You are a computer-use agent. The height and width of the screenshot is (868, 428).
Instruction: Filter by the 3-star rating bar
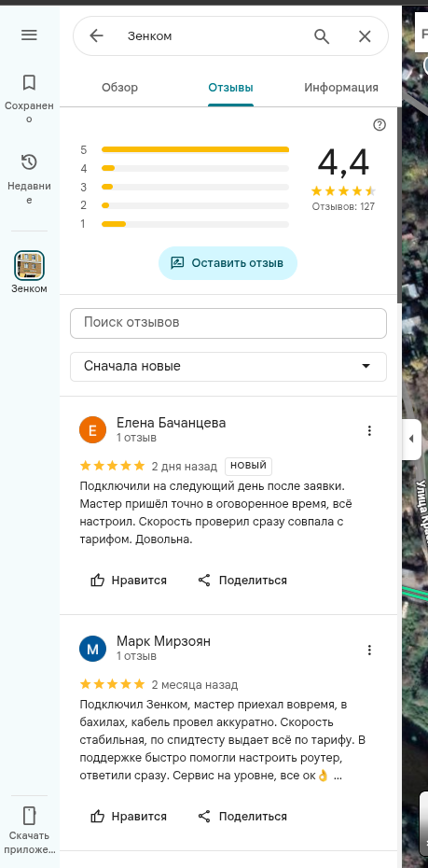185,187
